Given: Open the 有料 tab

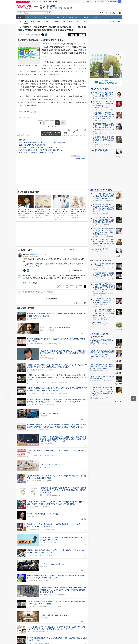Looking at the screenshot, I should click(95, 17).
